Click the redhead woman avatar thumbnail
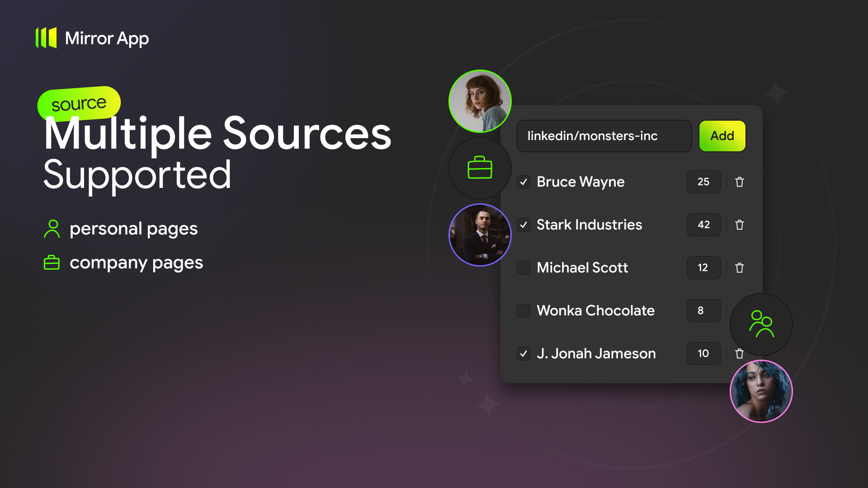Screen dimensions: 868x488 tap(480, 101)
